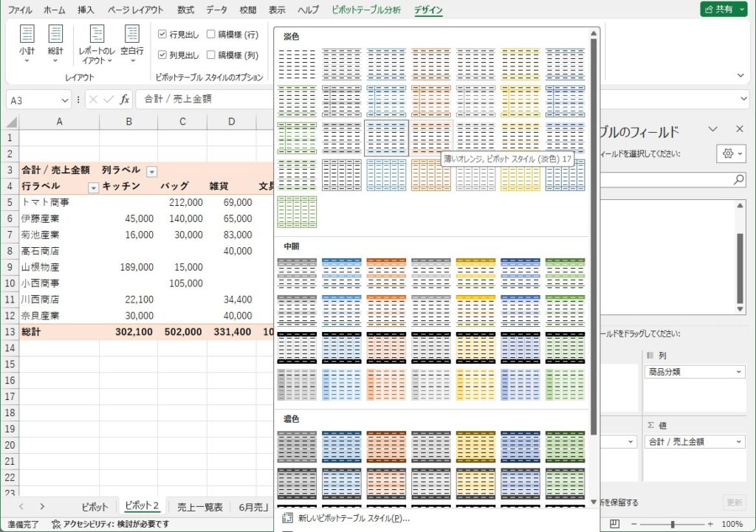The width and height of the screenshot is (756, 532).
Task: Click the new PivotTable style icon
Action: (287, 518)
